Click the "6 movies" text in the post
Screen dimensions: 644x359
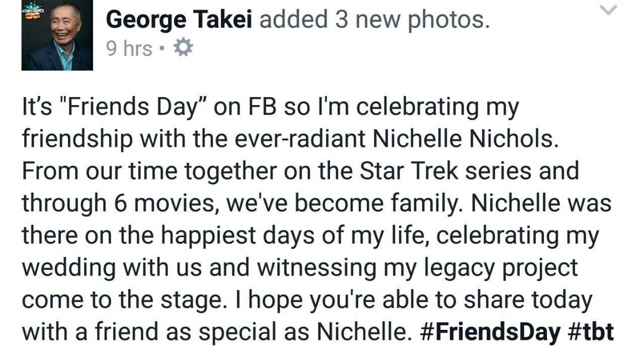coord(163,203)
